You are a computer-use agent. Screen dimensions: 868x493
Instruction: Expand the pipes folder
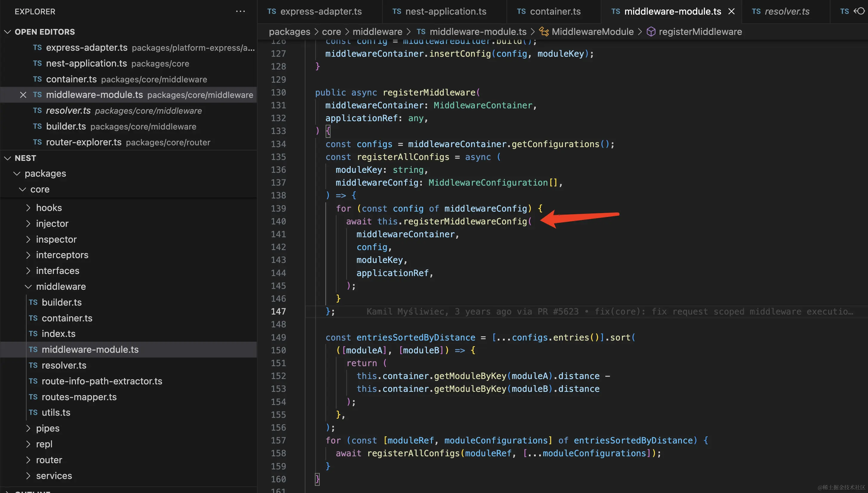coord(28,428)
